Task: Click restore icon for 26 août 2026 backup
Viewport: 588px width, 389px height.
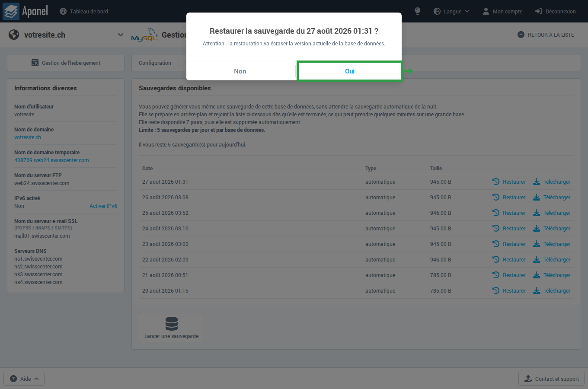Action: click(x=496, y=197)
